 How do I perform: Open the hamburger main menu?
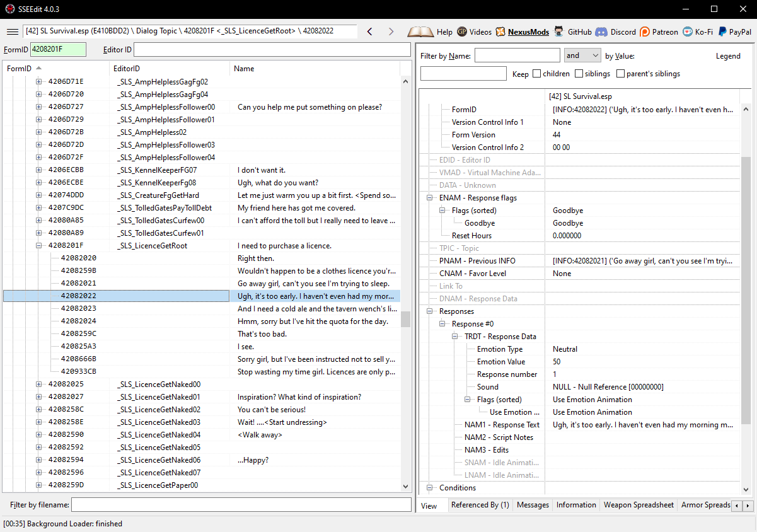coord(12,32)
